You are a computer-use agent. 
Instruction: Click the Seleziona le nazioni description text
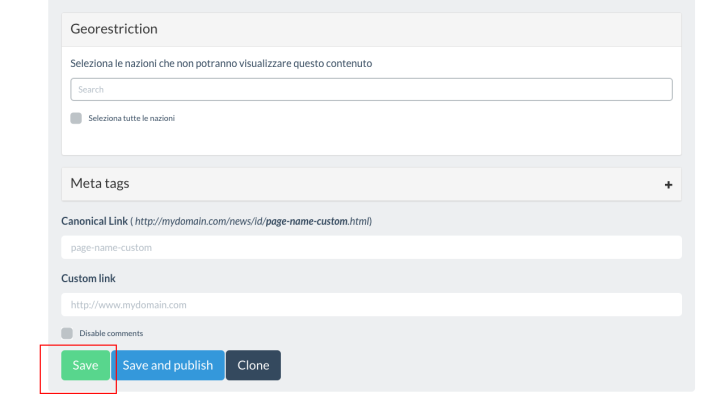[x=220, y=63]
